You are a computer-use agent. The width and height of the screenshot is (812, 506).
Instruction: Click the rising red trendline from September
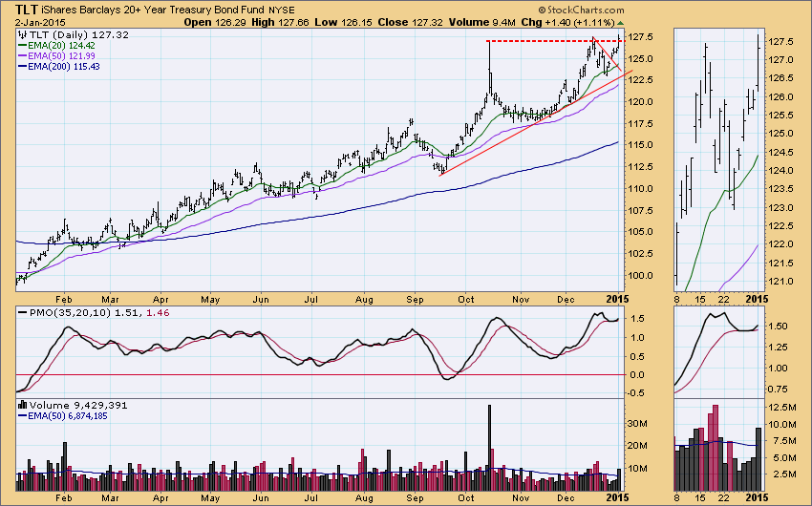click(536, 124)
